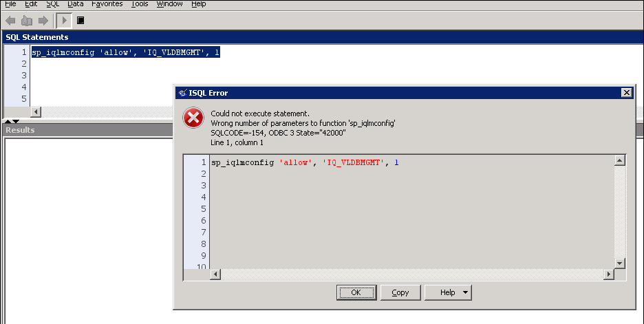The height and width of the screenshot is (324, 644).
Task: Click scroll down arrow in error dialog code pane
Action: [x=620, y=263]
